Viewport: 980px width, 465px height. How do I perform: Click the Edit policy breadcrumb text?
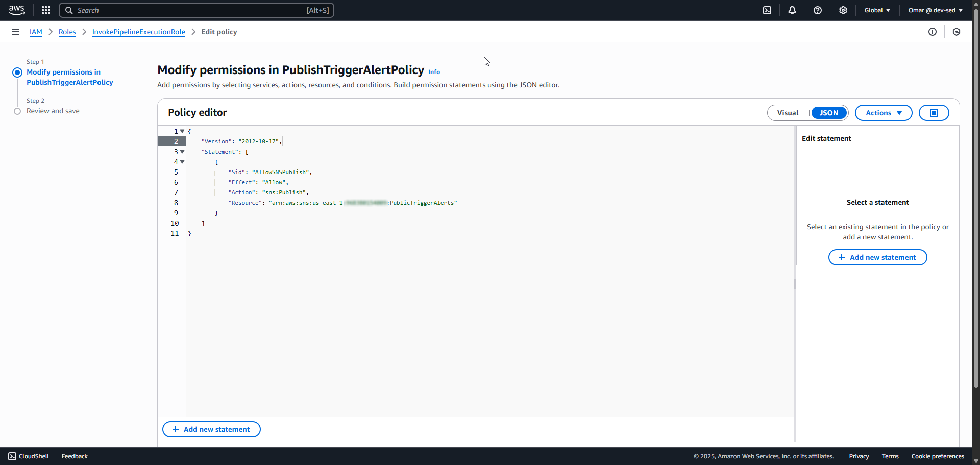tap(219, 32)
